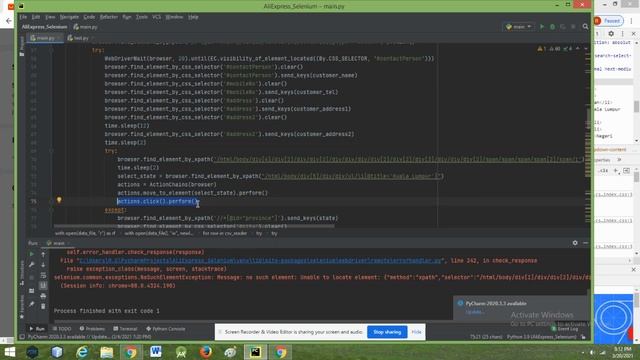The image size is (640, 360).
Task: Toggle scroll to end in Run console
Action: coord(43,285)
